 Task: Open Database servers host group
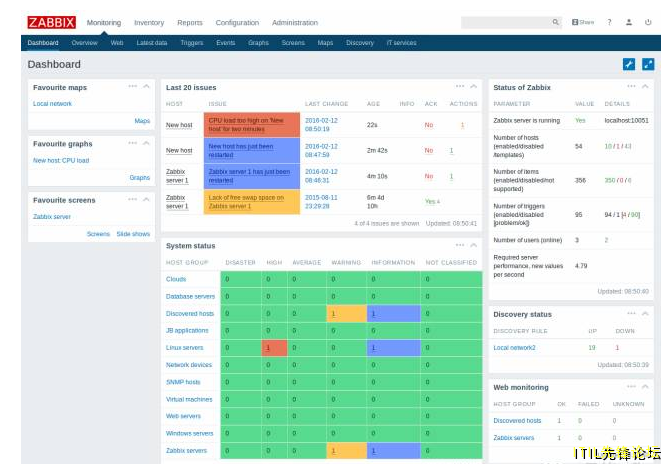pyautogui.click(x=190, y=296)
